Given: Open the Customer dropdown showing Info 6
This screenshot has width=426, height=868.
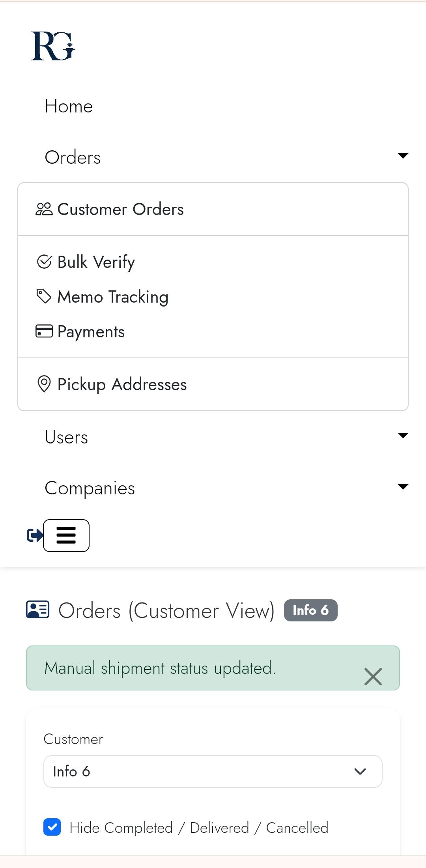Looking at the screenshot, I should point(213,771).
